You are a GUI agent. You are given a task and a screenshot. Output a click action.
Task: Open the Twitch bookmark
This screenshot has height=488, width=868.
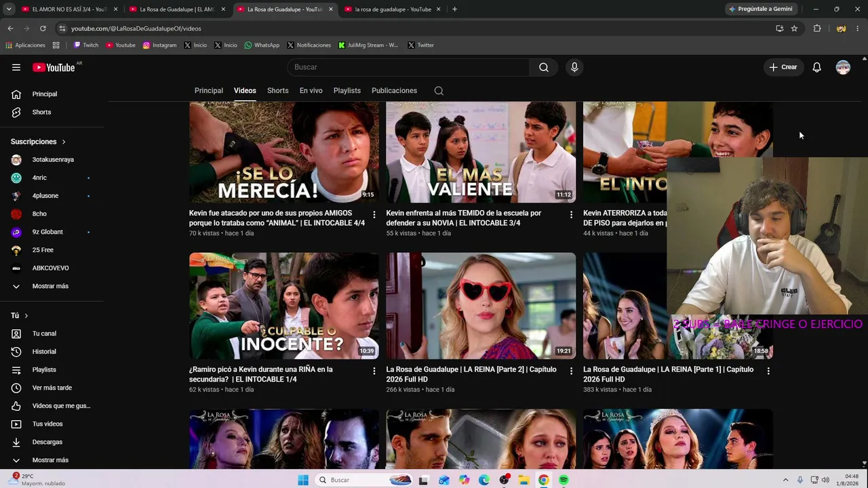(x=86, y=45)
